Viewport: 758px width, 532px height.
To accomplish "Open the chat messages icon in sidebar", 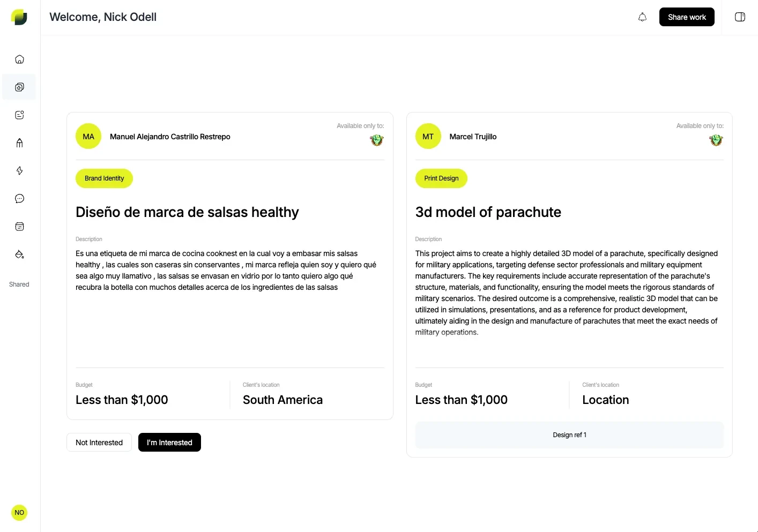I will 19,198.
